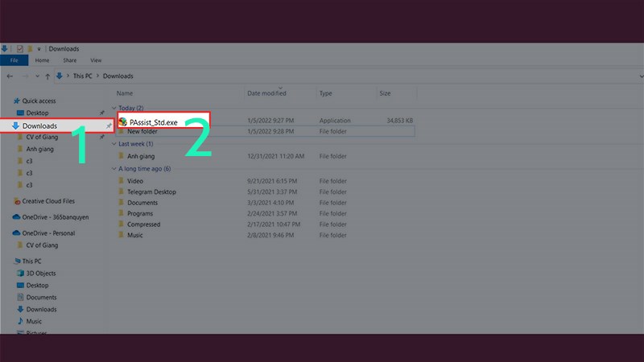Collapse the Today (2) group
Screen dimensions: 644x362
[114, 108]
